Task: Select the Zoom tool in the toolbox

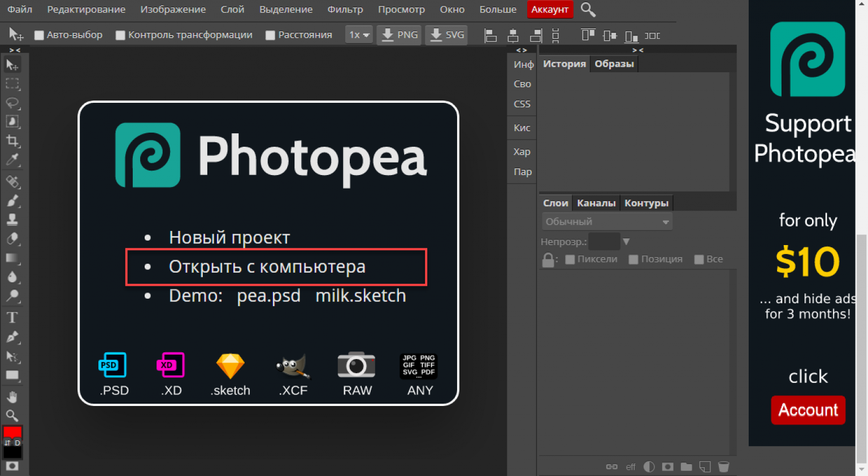Action: click(12, 416)
